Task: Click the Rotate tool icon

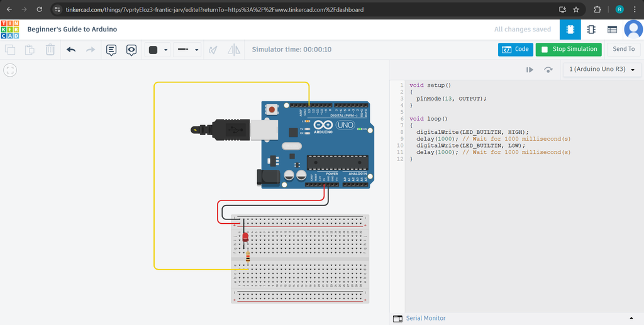Action: 213,50
